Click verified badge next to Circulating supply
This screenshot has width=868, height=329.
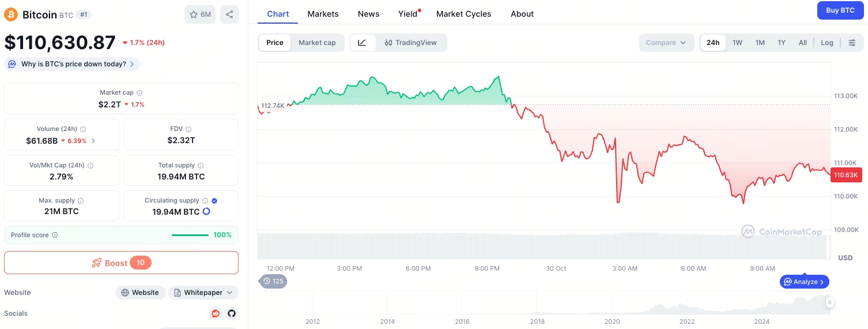click(x=214, y=201)
